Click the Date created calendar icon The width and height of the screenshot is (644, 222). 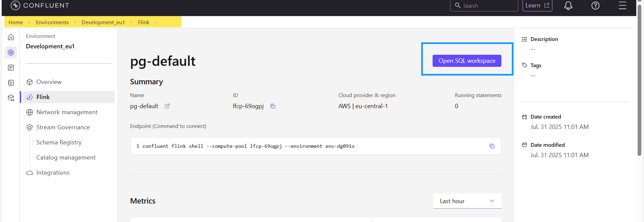coord(525,117)
